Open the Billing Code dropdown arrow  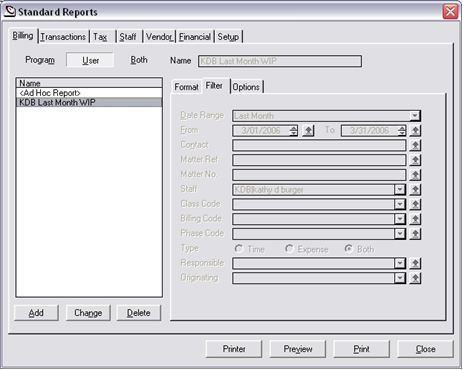pos(400,219)
